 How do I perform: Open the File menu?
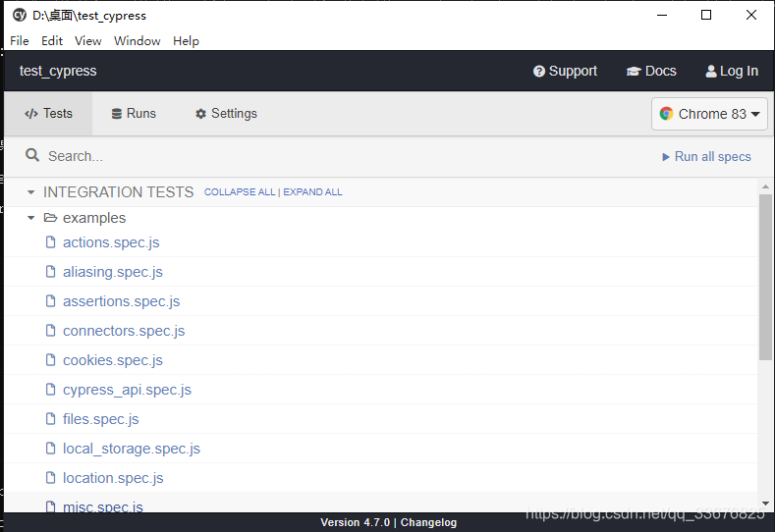(20, 41)
